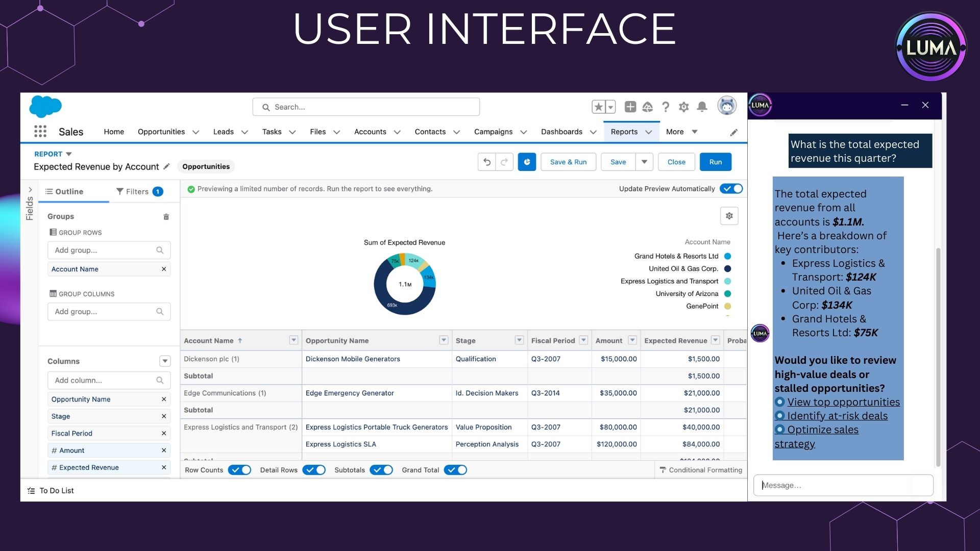Open the App Launcher grid icon

click(40, 132)
